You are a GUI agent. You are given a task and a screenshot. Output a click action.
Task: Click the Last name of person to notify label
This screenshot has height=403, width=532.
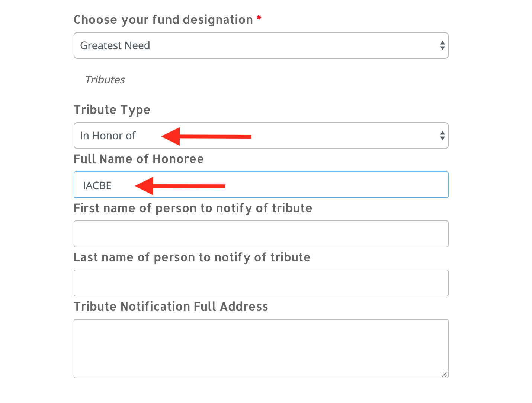point(192,257)
